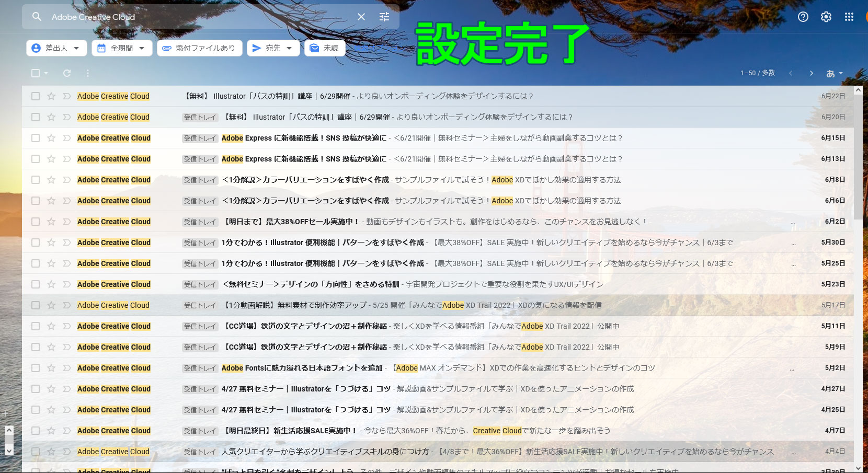
Task: Mark the 5月17日 email as important
Action: 66,305
